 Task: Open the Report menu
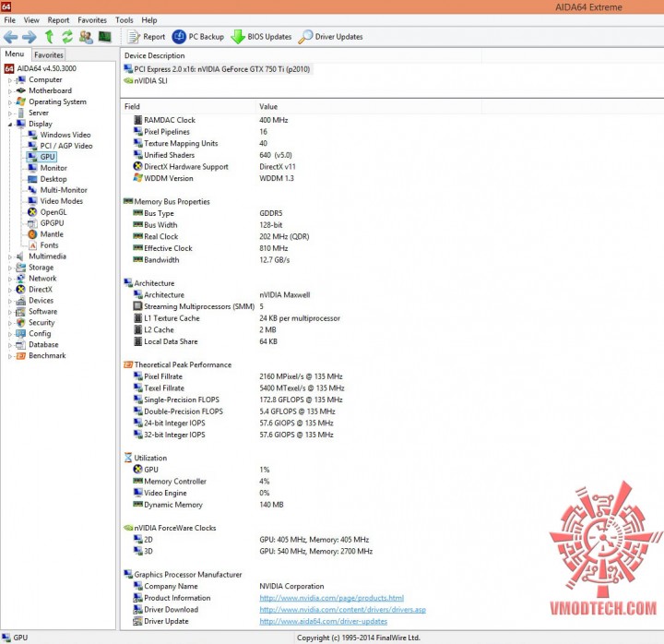coord(58,20)
